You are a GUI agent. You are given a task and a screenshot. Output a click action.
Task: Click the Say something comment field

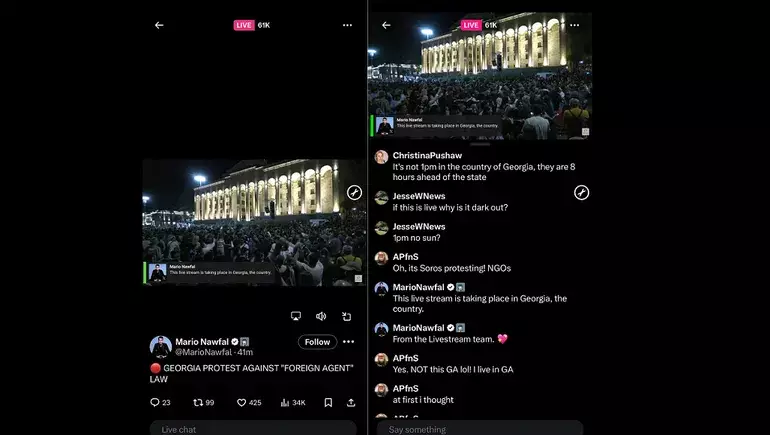click(480, 428)
